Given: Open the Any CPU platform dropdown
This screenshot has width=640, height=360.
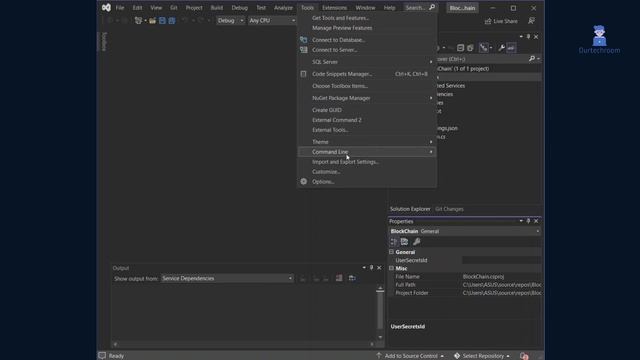Looking at the screenshot, I should [x=272, y=20].
